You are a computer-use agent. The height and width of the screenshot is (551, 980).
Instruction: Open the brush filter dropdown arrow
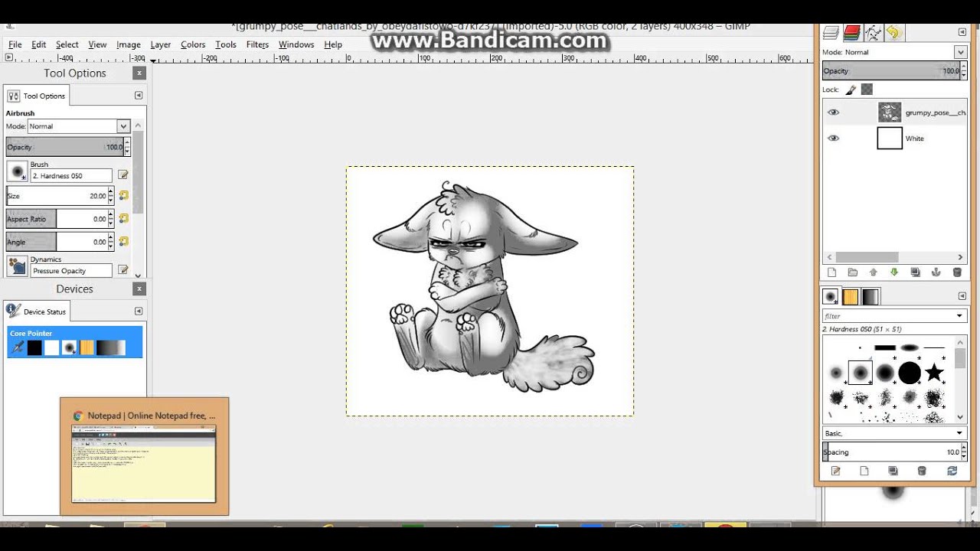(x=959, y=316)
